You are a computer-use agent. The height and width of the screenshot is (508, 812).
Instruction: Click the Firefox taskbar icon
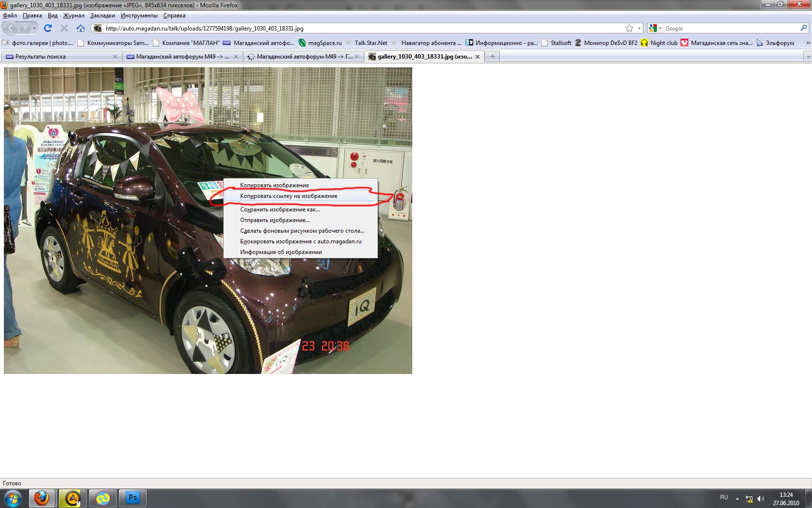pyautogui.click(x=42, y=498)
